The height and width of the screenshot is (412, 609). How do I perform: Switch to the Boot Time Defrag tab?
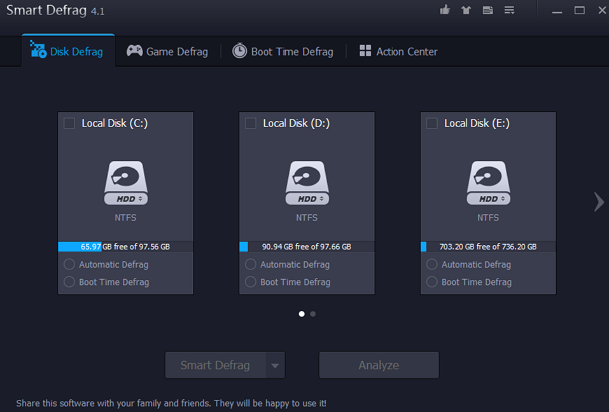coord(283,51)
